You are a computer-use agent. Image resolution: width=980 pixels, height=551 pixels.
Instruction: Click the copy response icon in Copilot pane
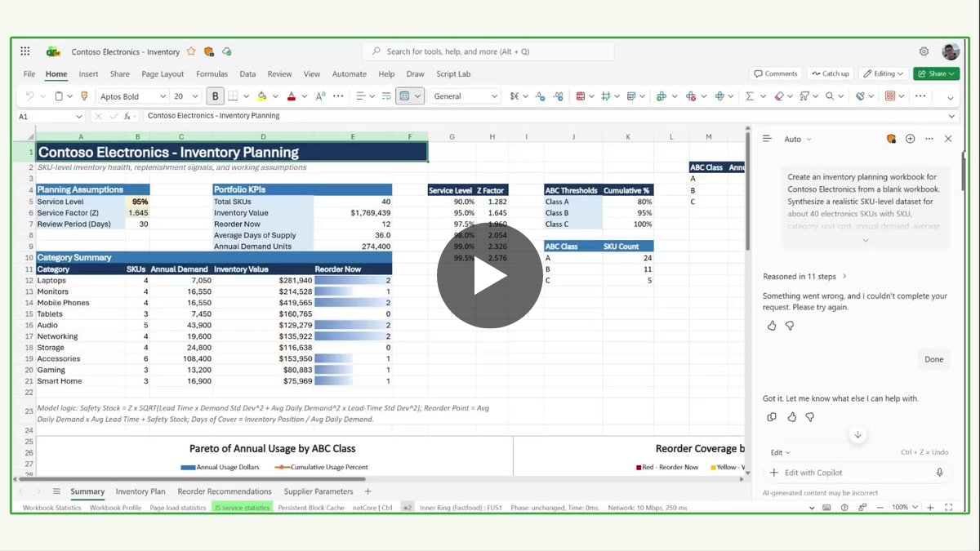click(x=772, y=417)
